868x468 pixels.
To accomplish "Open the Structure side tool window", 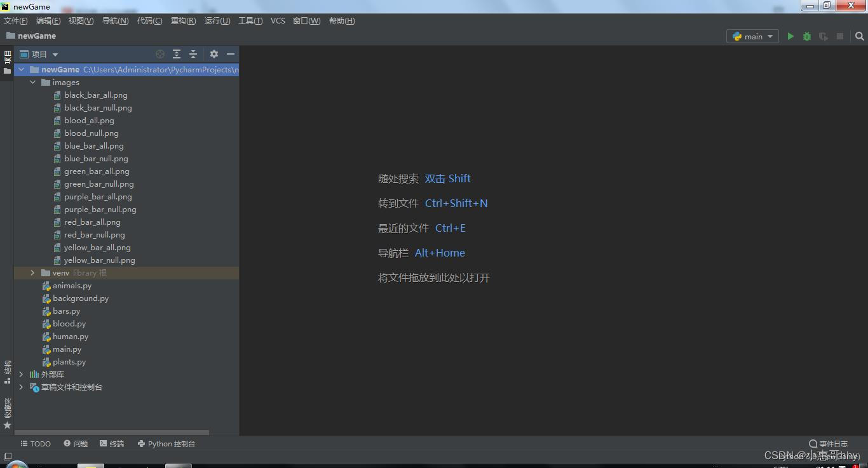I will coord(7,372).
